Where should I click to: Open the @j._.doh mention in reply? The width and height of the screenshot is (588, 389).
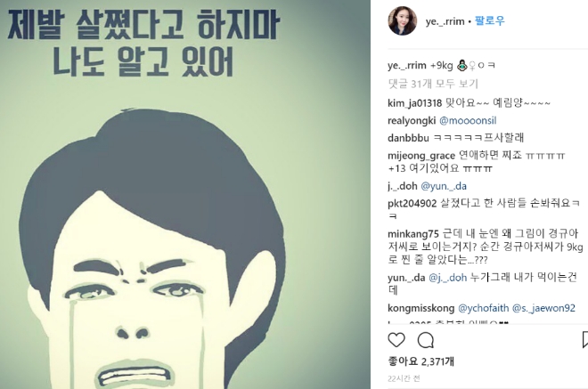pyautogui.click(x=448, y=278)
